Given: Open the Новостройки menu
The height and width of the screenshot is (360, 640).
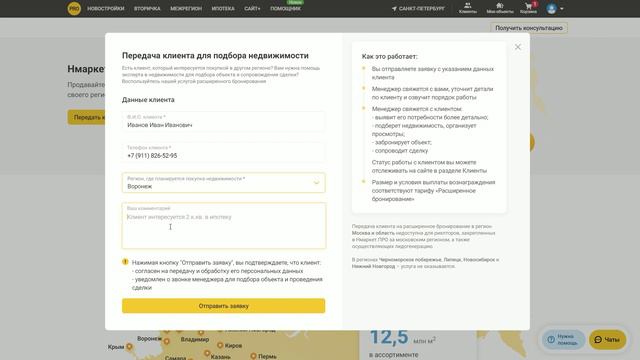Looking at the screenshot, I should pyautogui.click(x=106, y=9).
